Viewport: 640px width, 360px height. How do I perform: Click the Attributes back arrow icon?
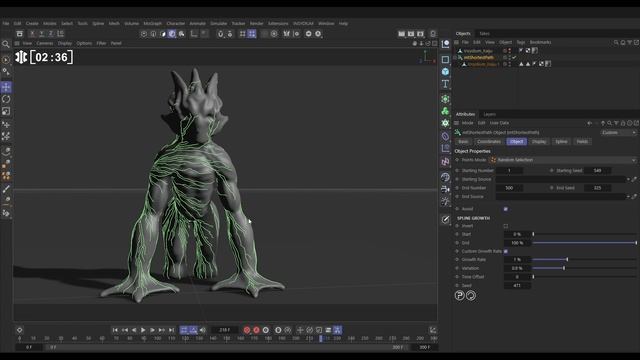pos(589,123)
